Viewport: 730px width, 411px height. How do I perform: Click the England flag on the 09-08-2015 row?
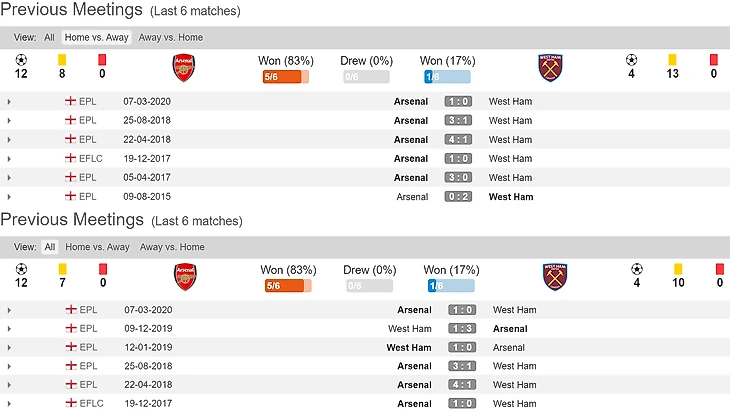(x=70, y=197)
